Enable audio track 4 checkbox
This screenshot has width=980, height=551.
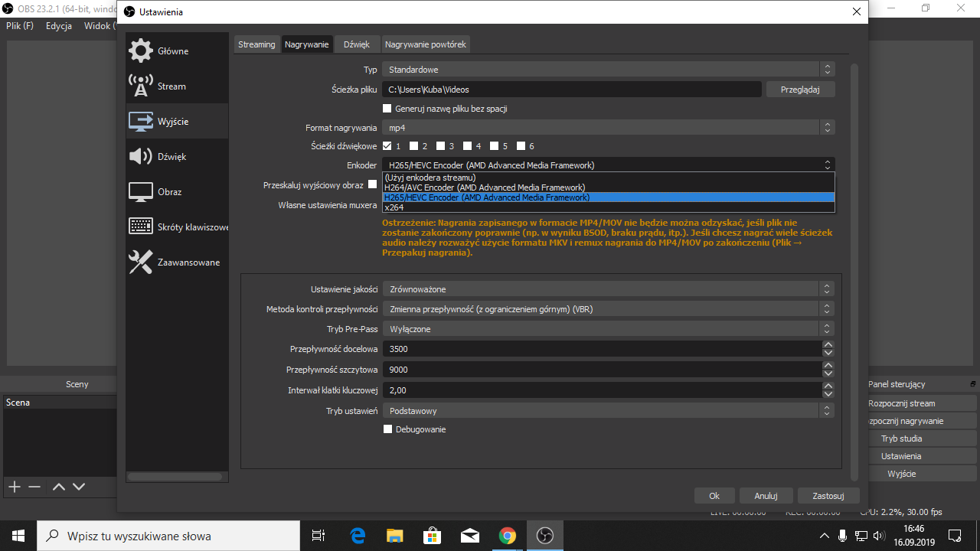coord(468,146)
